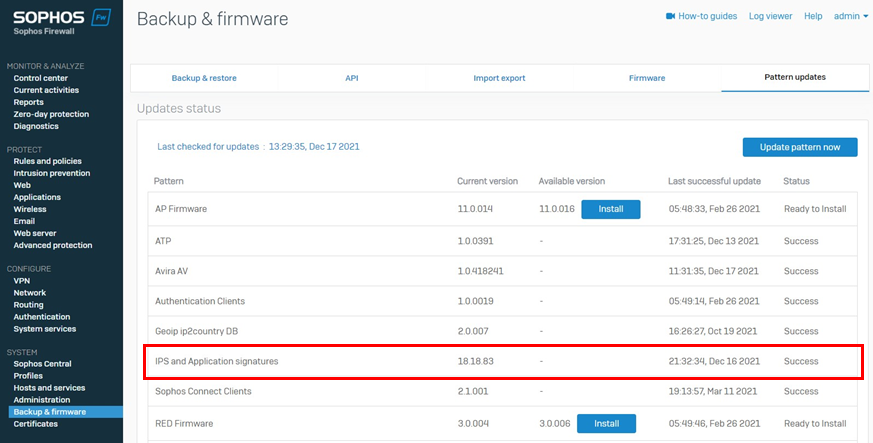Select Backup & firmware in sidebar
This screenshot has width=873, height=443.
click(65, 412)
